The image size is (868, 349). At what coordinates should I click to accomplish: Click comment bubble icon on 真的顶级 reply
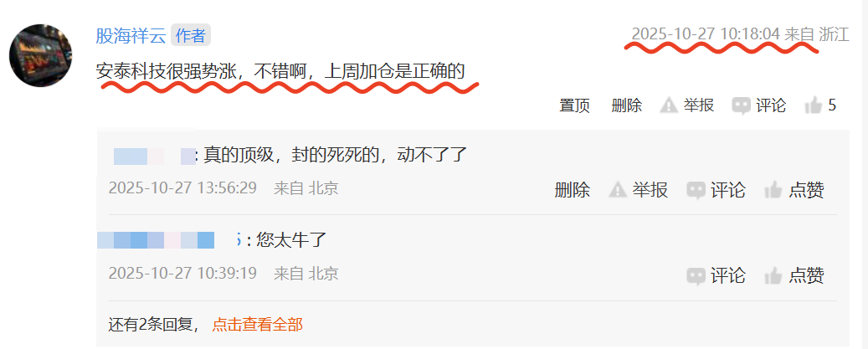(x=696, y=190)
